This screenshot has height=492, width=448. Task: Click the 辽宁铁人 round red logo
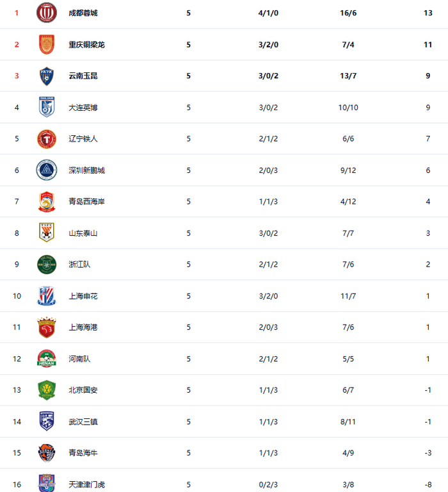pyautogui.click(x=46, y=138)
